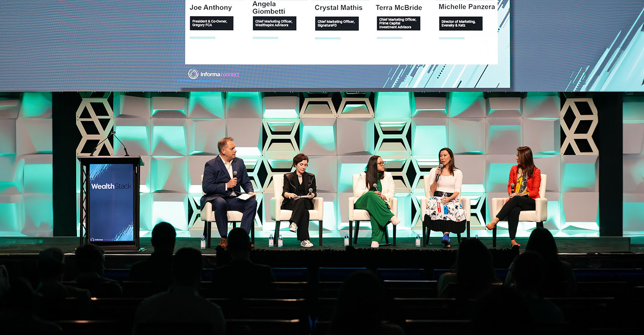Click the Evensky & Katz title box
This screenshot has height=335, width=644.
click(x=460, y=23)
